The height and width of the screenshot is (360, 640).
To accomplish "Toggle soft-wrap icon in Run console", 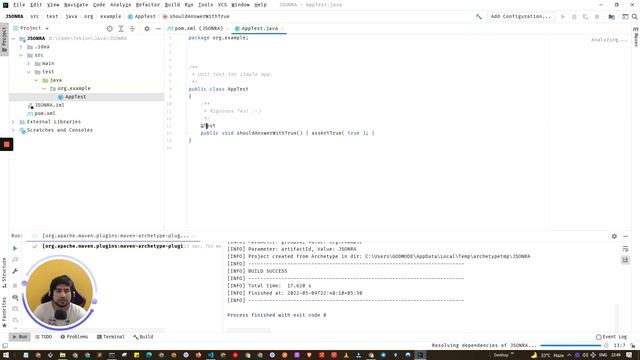I will [x=625, y=249].
